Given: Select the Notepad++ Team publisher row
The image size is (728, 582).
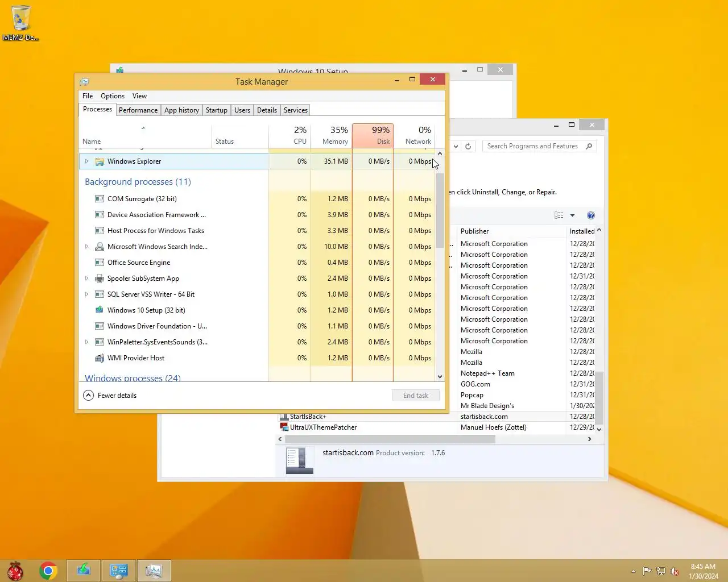Looking at the screenshot, I should click(487, 373).
